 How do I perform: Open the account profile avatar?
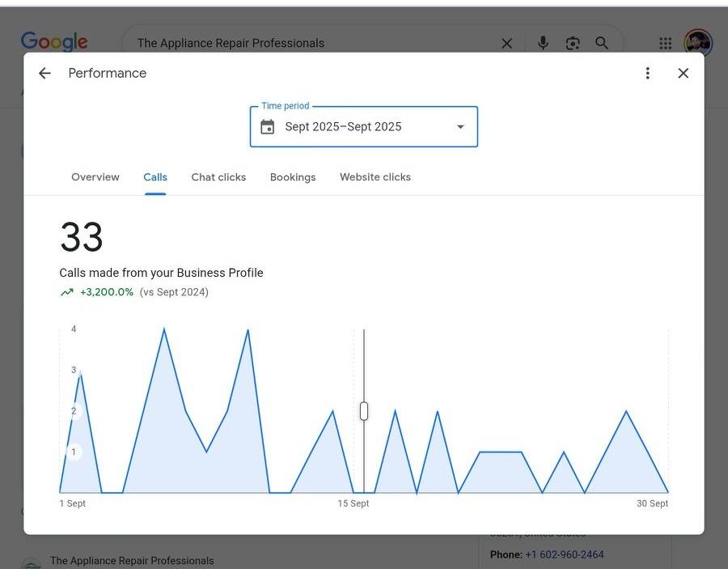point(697,43)
